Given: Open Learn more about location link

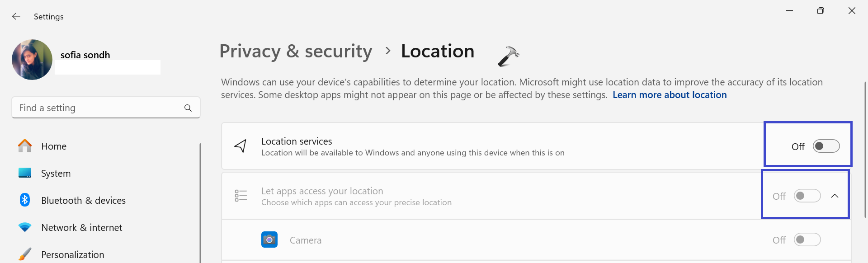Looking at the screenshot, I should 670,95.
